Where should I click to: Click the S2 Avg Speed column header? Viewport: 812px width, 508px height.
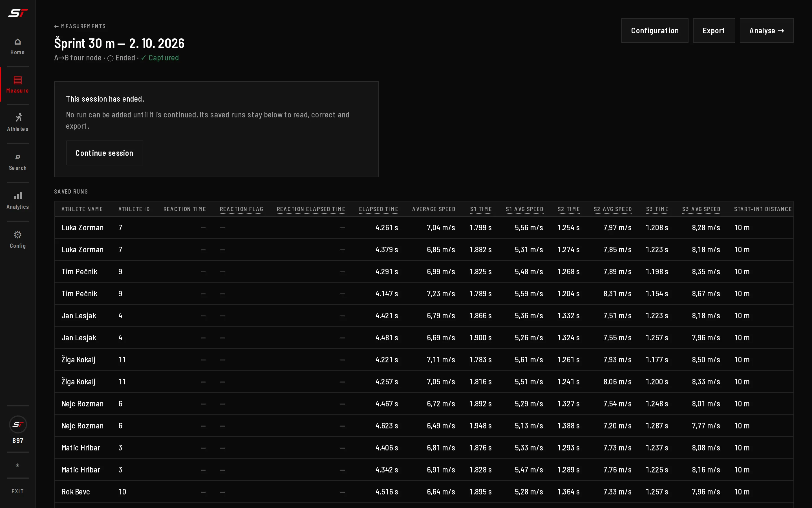612,209
